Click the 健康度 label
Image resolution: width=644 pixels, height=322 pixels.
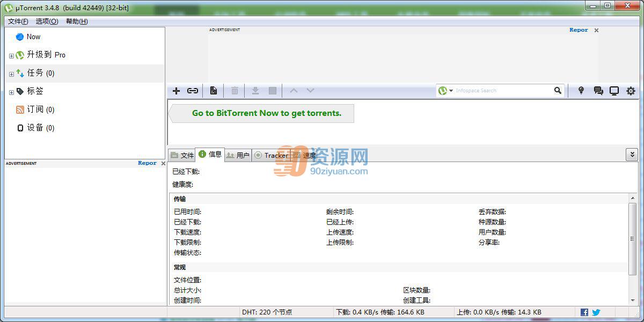tap(182, 185)
